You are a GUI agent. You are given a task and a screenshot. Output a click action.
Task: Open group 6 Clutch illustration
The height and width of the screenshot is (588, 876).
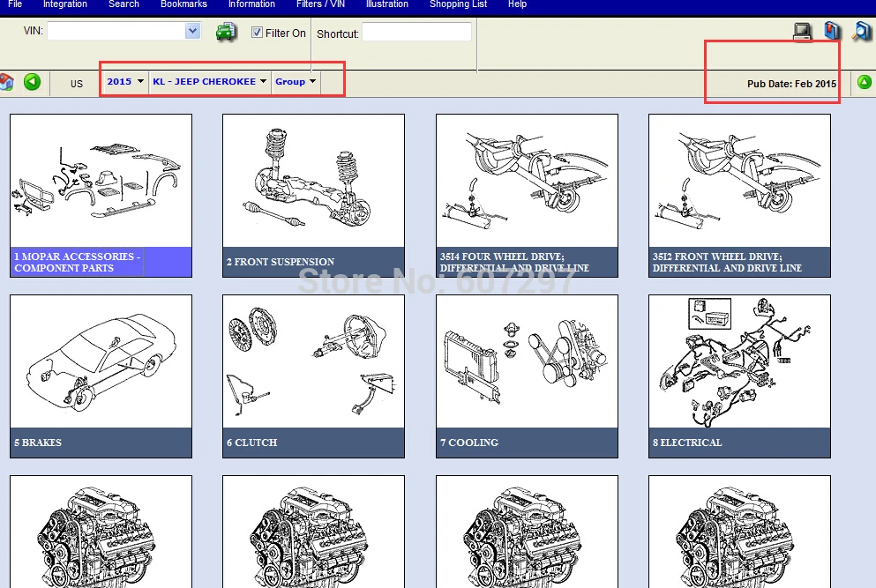313,361
